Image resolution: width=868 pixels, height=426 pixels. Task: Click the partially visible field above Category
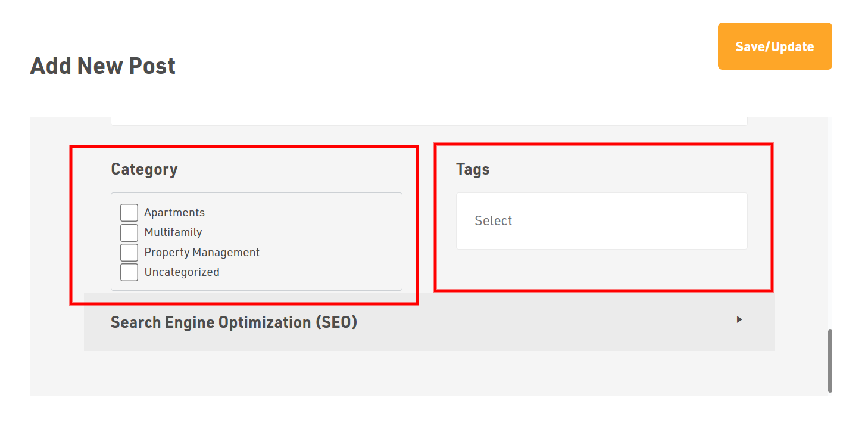click(x=429, y=121)
